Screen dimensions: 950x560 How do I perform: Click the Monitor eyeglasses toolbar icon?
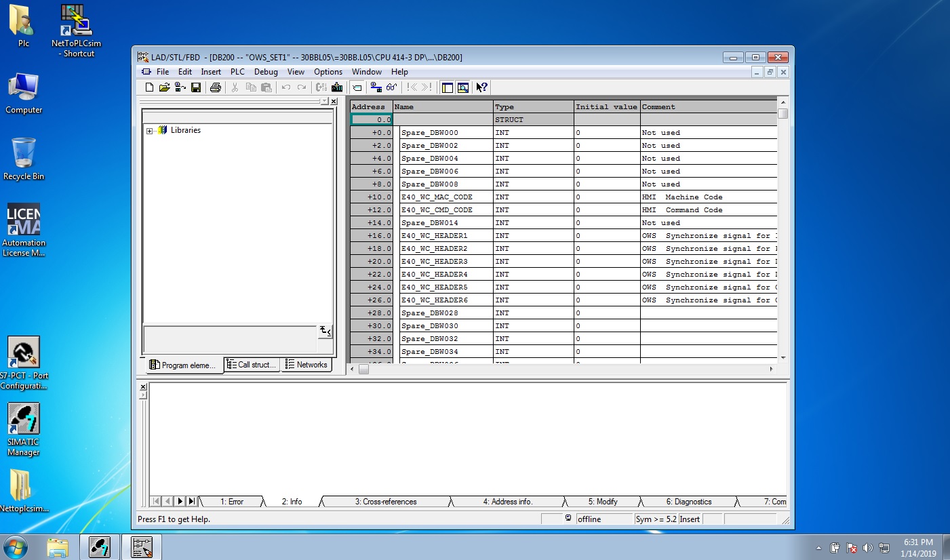pos(392,87)
